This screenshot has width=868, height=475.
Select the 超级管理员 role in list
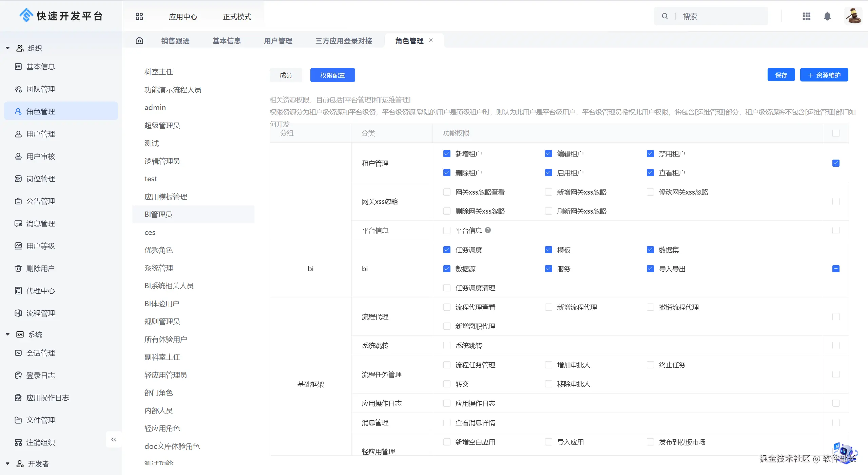pyautogui.click(x=162, y=125)
